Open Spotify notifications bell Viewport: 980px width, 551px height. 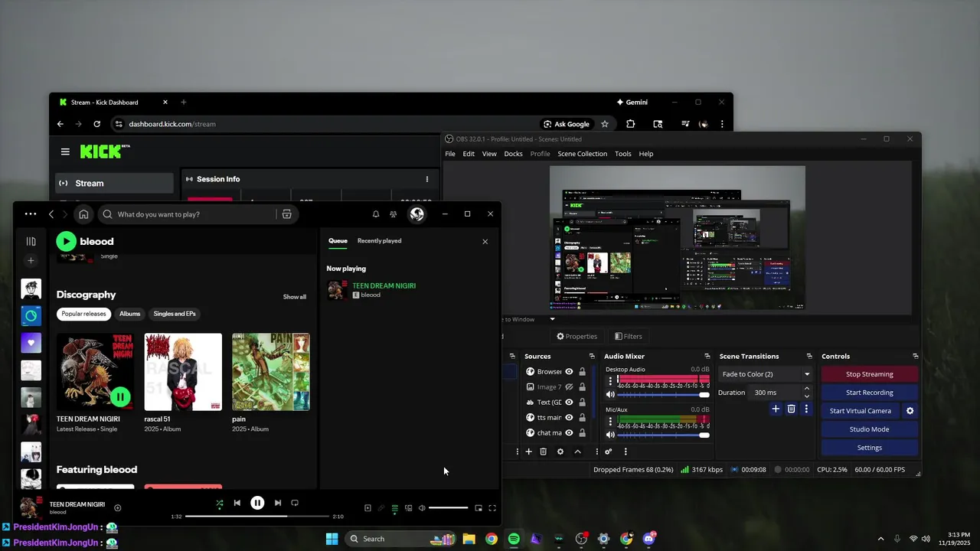[x=376, y=214]
